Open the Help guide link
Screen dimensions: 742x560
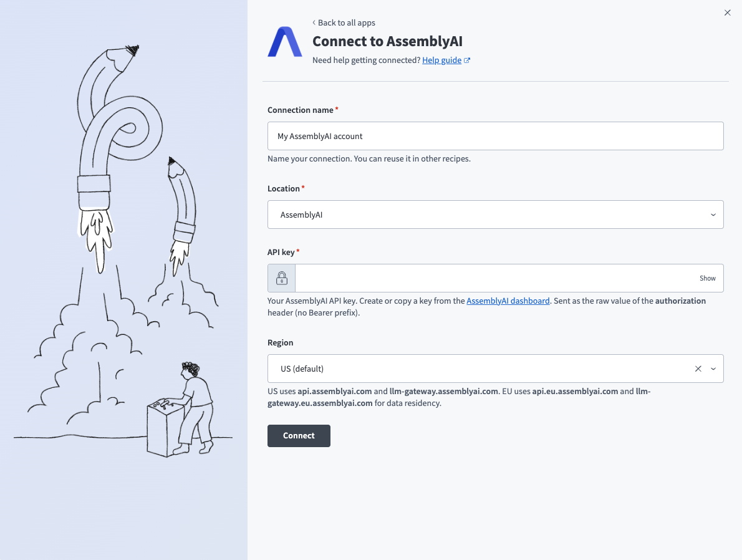[x=441, y=60]
